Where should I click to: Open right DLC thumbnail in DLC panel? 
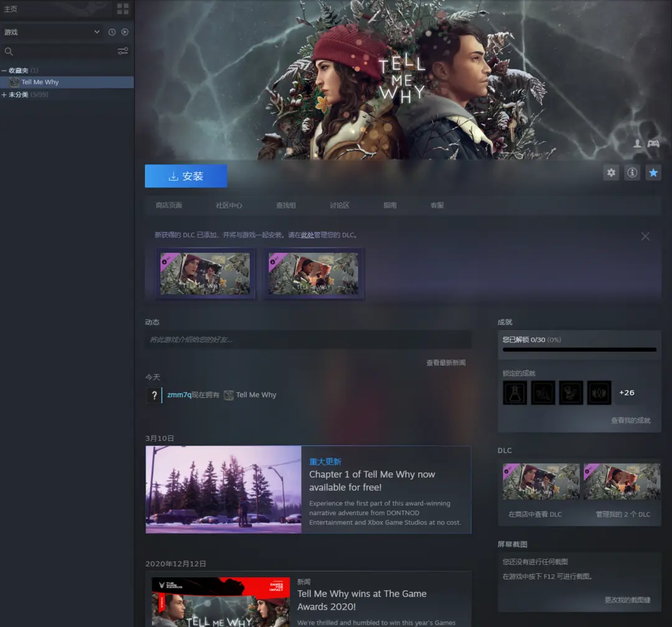click(x=622, y=482)
